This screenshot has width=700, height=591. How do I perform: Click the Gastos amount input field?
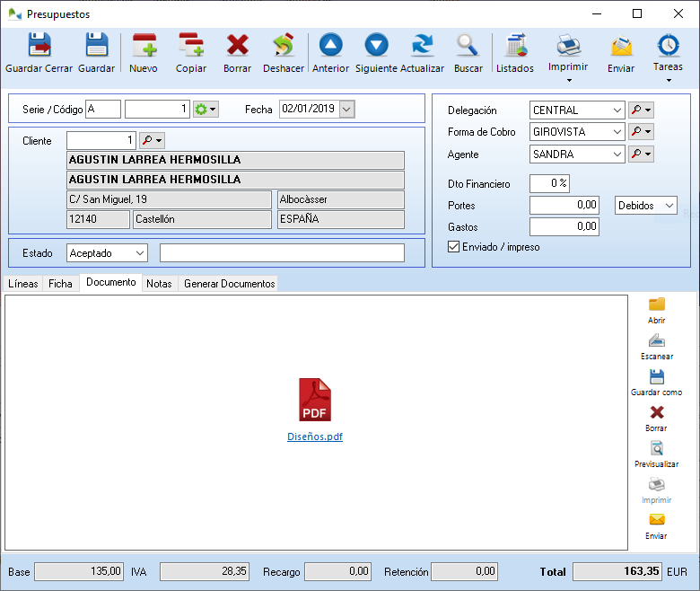pyautogui.click(x=564, y=227)
